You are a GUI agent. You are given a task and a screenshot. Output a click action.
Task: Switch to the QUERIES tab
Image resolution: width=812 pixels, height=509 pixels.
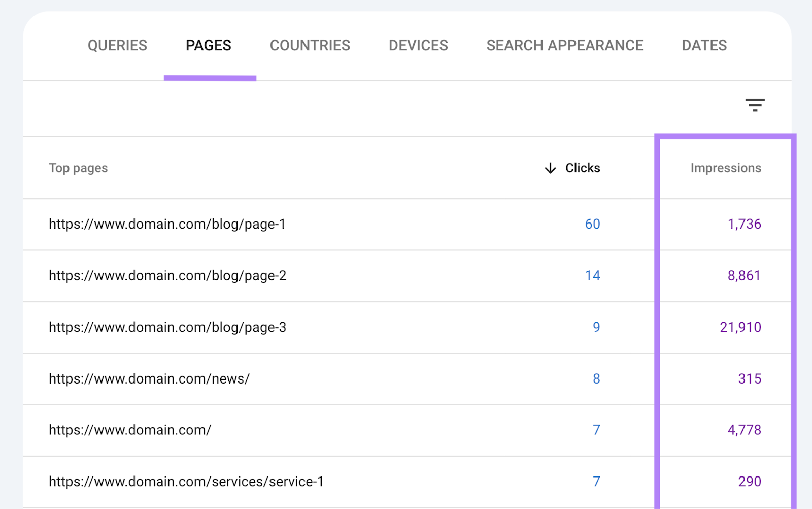[117, 45]
